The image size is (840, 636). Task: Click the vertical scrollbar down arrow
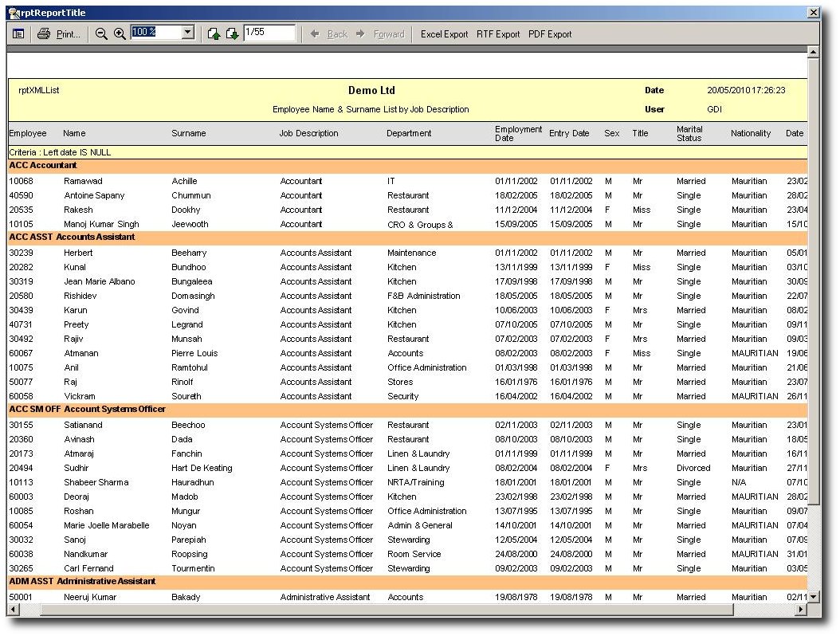coord(813,596)
